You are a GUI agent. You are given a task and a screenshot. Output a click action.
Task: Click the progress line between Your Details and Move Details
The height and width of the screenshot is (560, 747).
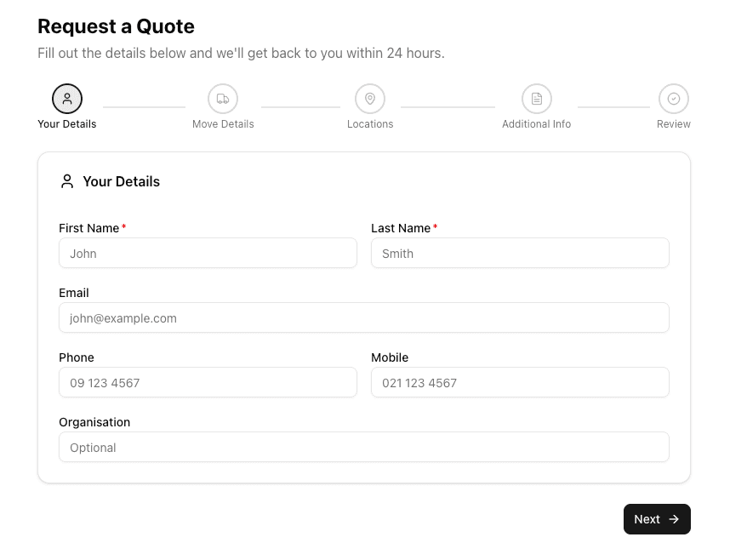pyautogui.click(x=144, y=106)
